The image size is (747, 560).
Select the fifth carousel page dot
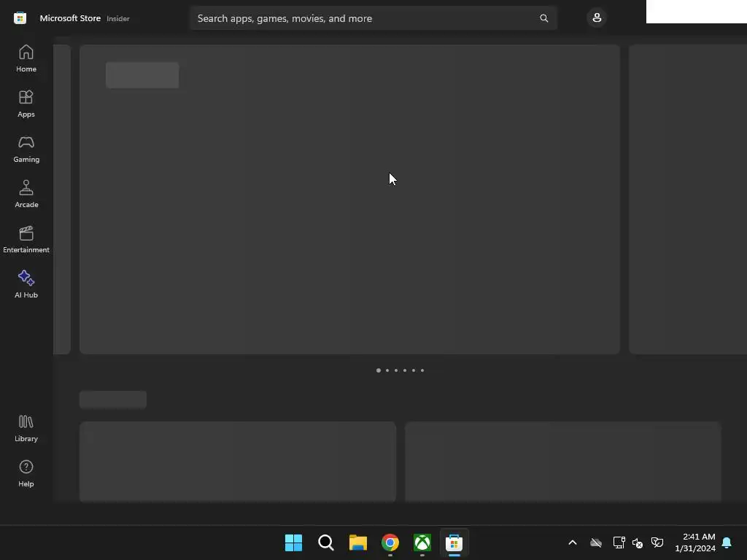point(414,370)
